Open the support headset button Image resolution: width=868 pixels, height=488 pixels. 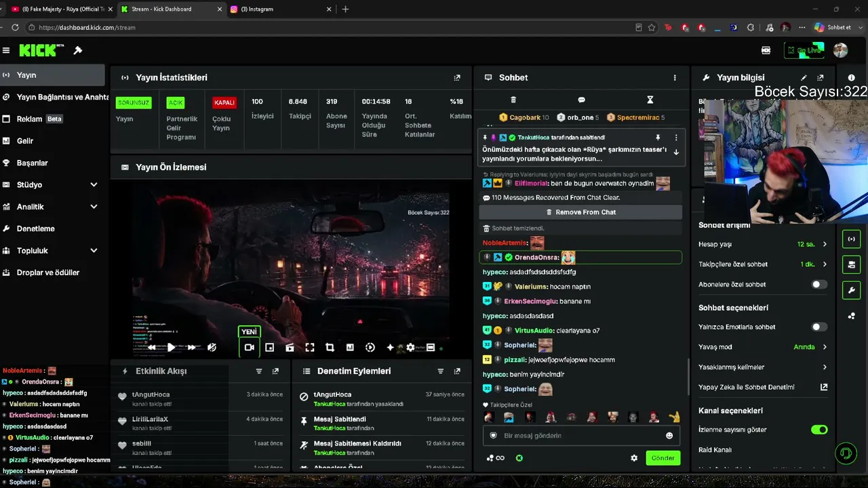pos(846,453)
